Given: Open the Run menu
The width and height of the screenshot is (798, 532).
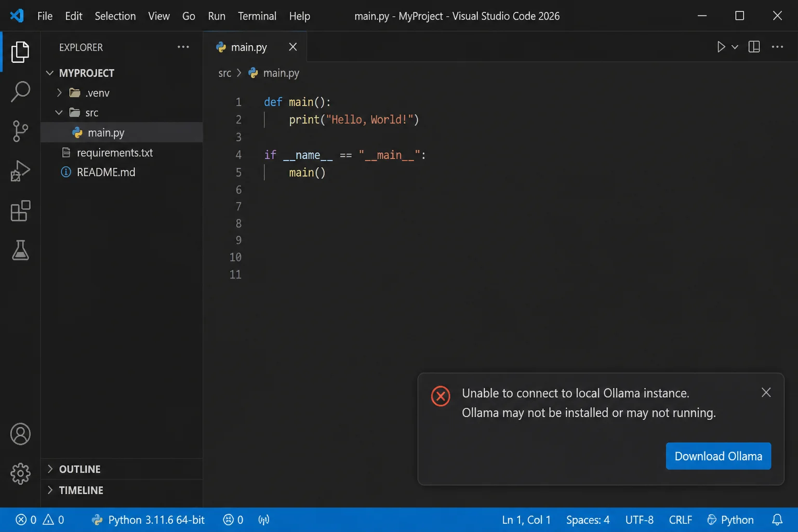Looking at the screenshot, I should (x=217, y=16).
